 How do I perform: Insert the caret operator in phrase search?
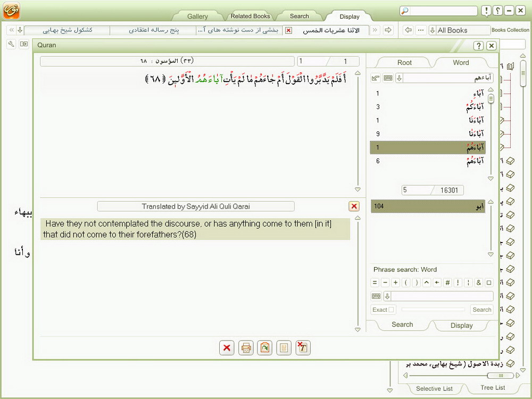coord(427,282)
